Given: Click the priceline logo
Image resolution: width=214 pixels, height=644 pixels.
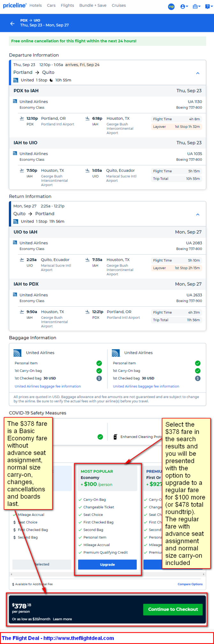Looking at the screenshot, I should [15, 5].
